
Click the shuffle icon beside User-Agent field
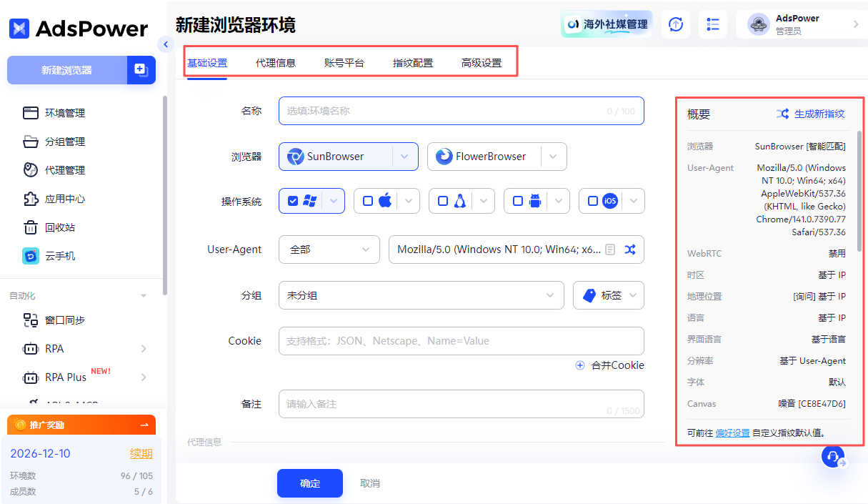point(629,249)
